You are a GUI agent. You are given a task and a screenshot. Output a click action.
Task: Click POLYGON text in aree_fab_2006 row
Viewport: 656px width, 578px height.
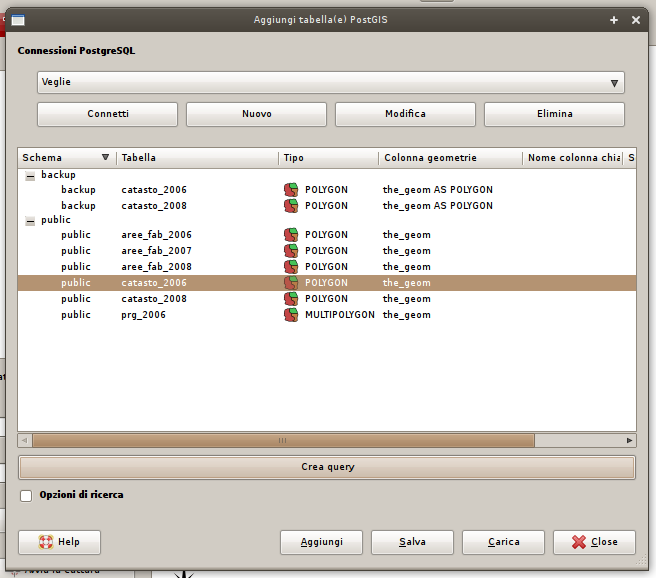[x=326, y=235]
